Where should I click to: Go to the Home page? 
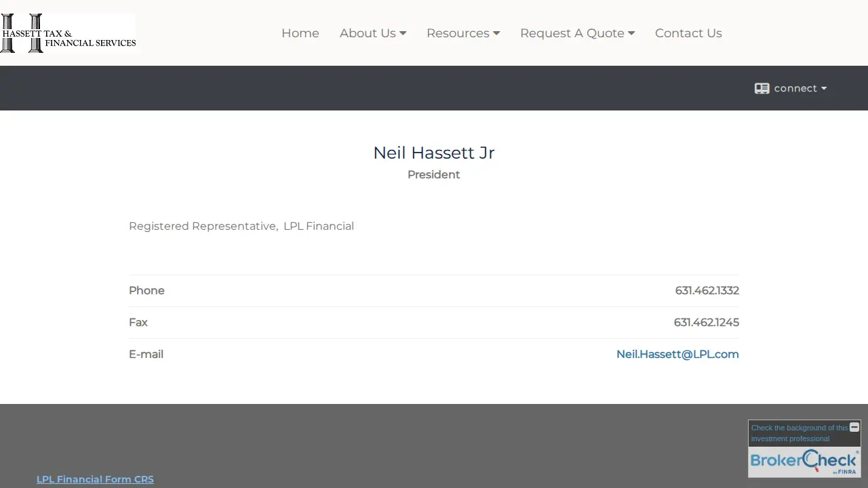pyautogui.click(x=300, y=33)
